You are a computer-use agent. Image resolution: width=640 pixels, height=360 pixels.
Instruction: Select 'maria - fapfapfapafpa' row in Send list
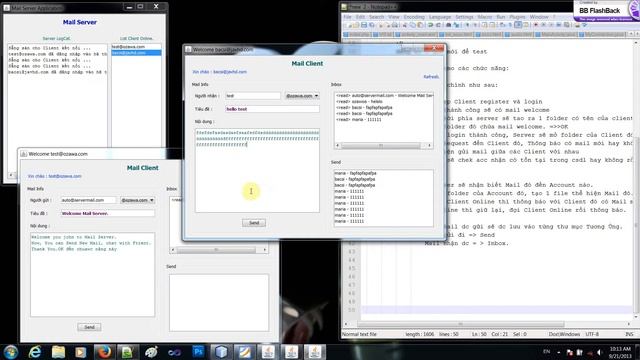pos(384,173)
